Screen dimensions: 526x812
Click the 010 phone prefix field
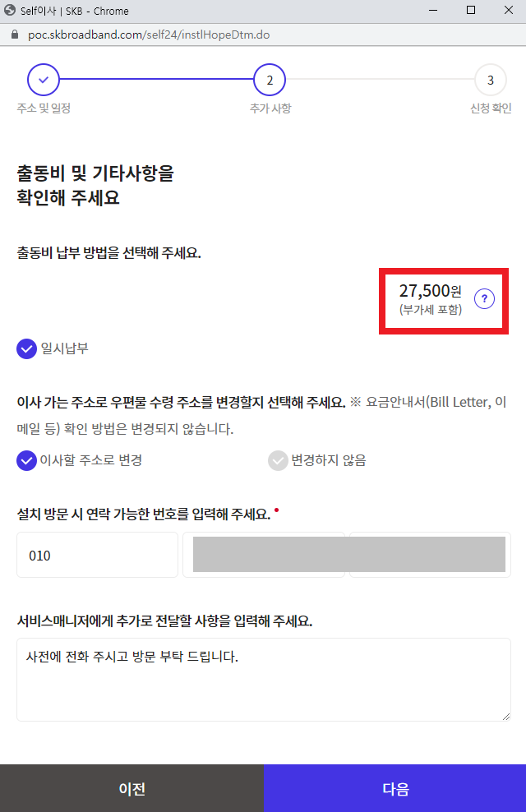point(97,555)
